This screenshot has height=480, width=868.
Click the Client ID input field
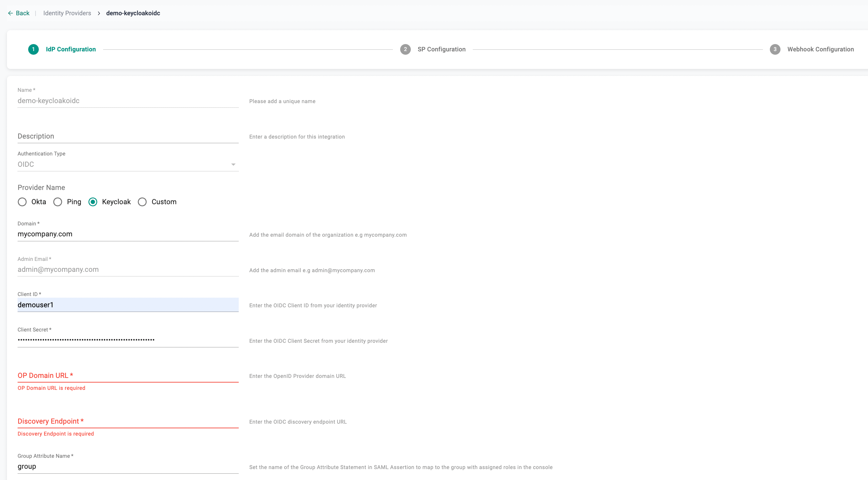(x=128, y=305)
